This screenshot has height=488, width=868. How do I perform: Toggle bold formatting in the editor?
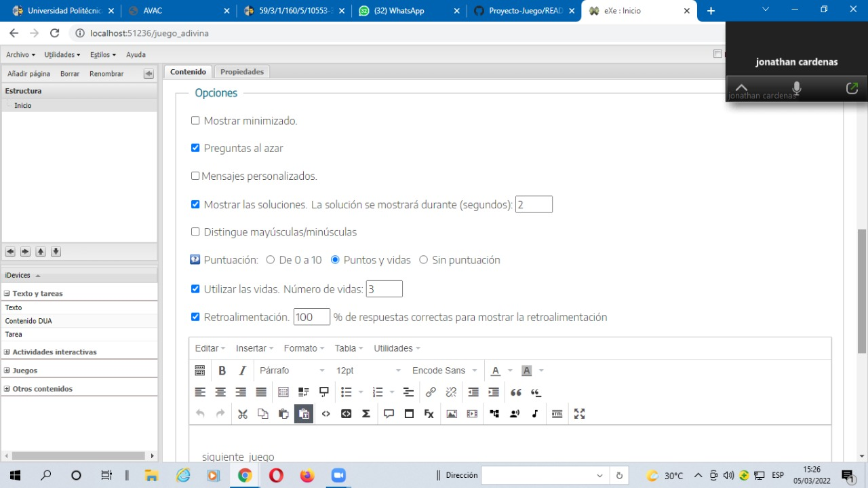(x=222, y=371)
